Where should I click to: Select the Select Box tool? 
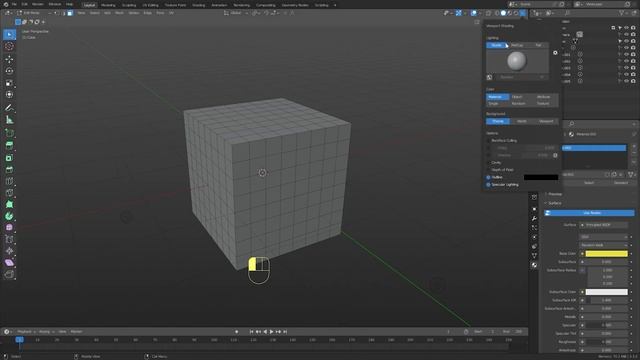click(x=9, y=34)
